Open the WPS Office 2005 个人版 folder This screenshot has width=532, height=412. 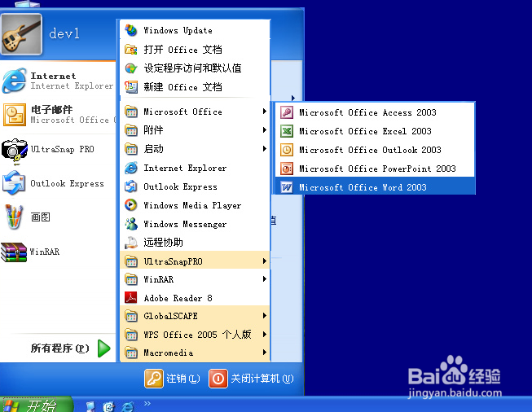coord(195,335)
